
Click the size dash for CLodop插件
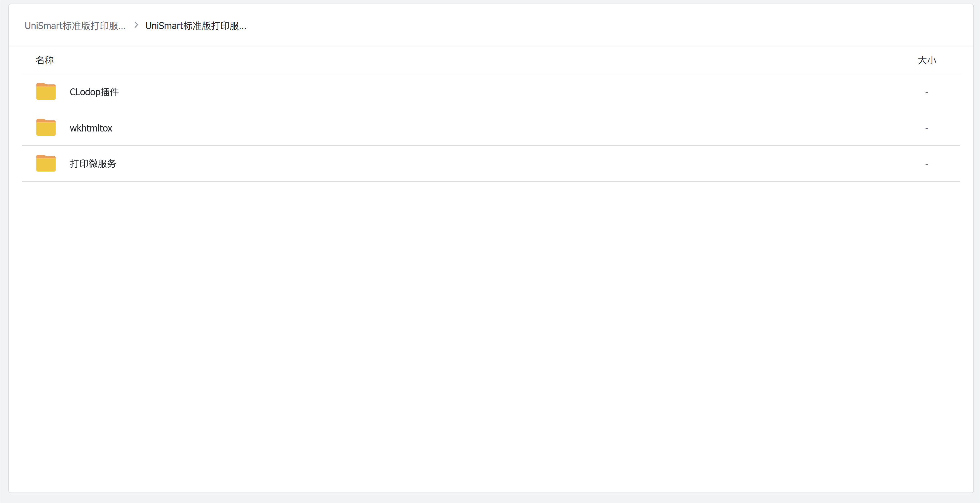(926, 92)
